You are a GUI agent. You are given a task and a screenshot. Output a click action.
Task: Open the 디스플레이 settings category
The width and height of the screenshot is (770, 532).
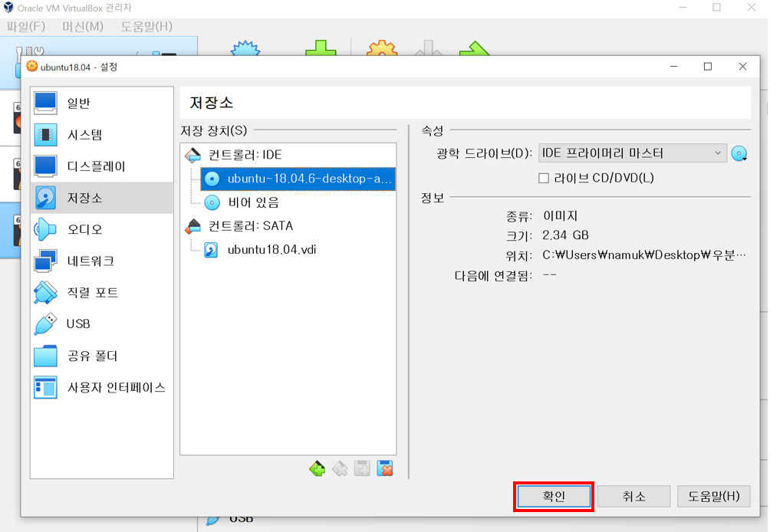[102, 166]
